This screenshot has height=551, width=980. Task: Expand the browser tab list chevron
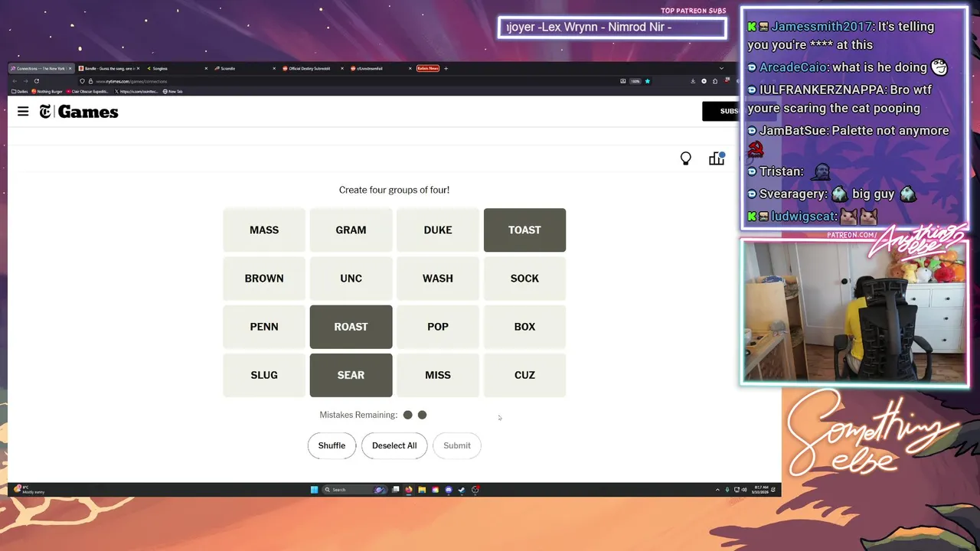pos(721,68)
